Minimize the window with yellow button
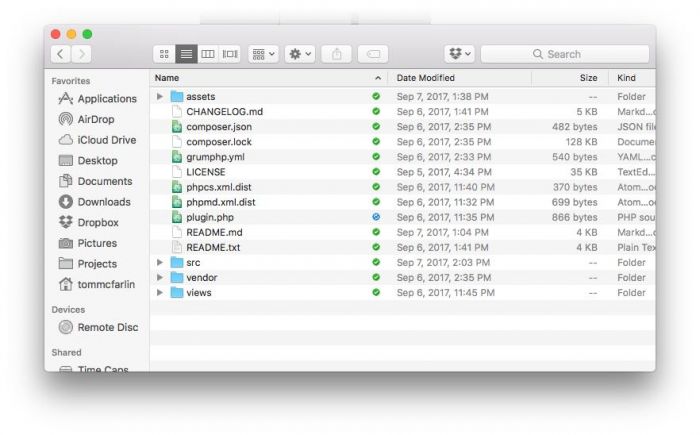Image resolution: width=700 pixels, height=435 pixels. click(71, 34)
